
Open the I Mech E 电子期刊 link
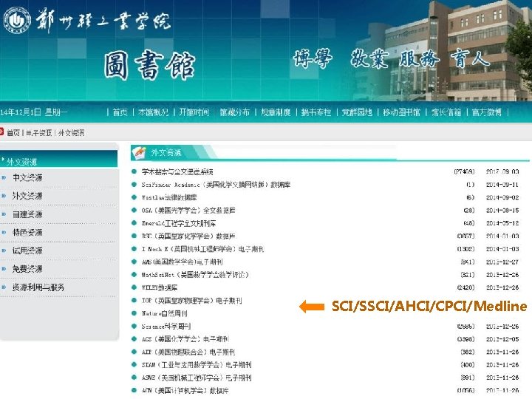coord(202,249)
